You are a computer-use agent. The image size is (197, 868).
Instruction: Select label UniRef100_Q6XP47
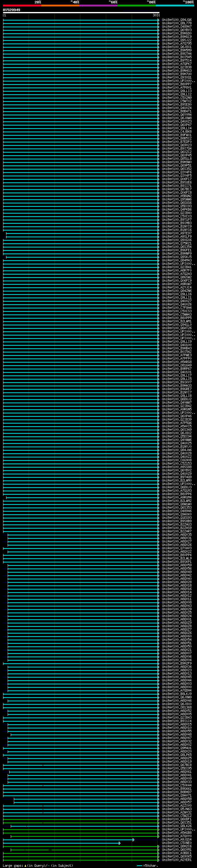(177, 125)
